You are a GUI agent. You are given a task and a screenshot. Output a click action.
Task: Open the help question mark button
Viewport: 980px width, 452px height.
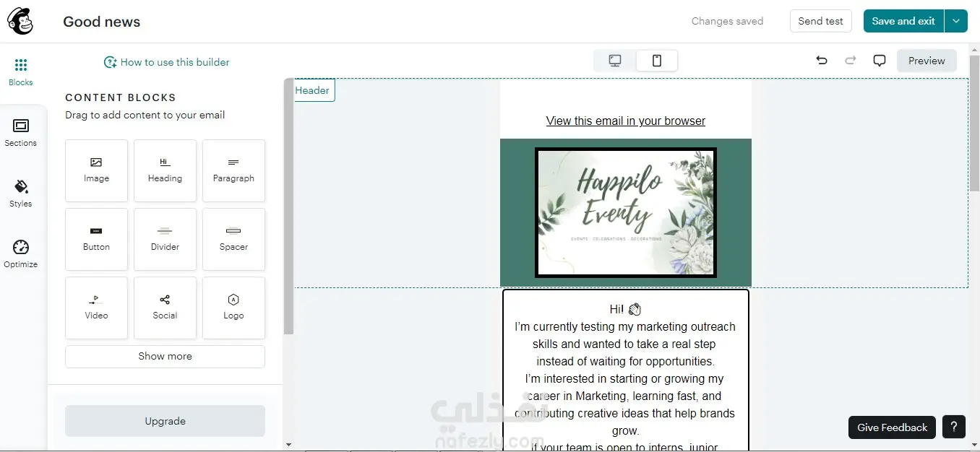click(954, 427)
